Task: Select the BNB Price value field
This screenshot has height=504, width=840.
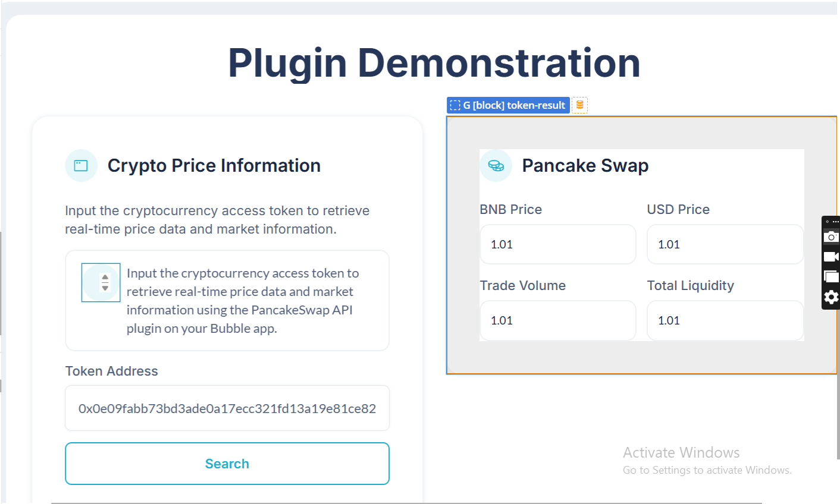Action: [x=558, y=244]
